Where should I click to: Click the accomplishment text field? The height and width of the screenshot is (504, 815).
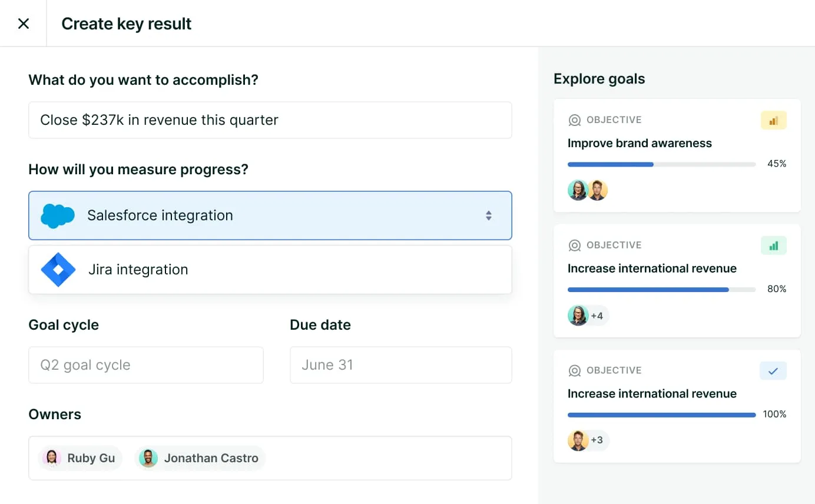coord(270,120)
